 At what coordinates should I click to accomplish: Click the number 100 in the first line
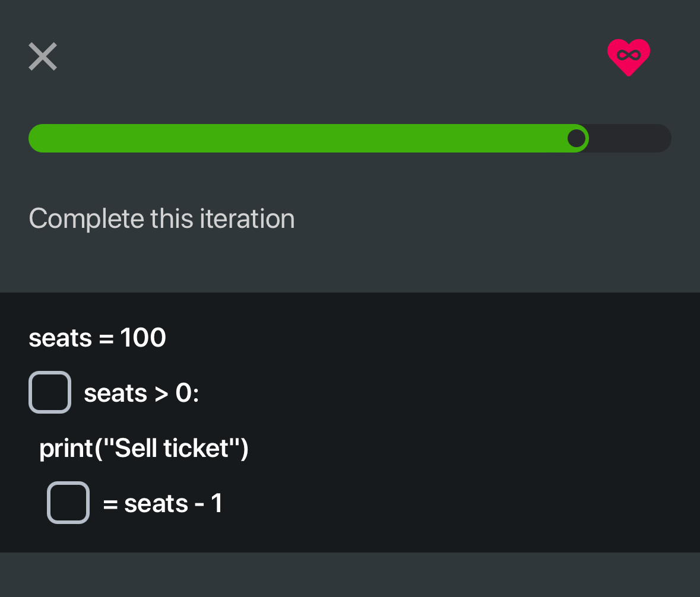143,338
